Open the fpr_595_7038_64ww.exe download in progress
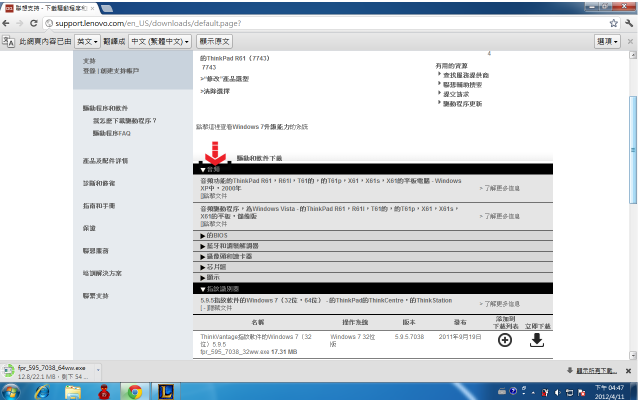640x400 pixels. [48, 371]
